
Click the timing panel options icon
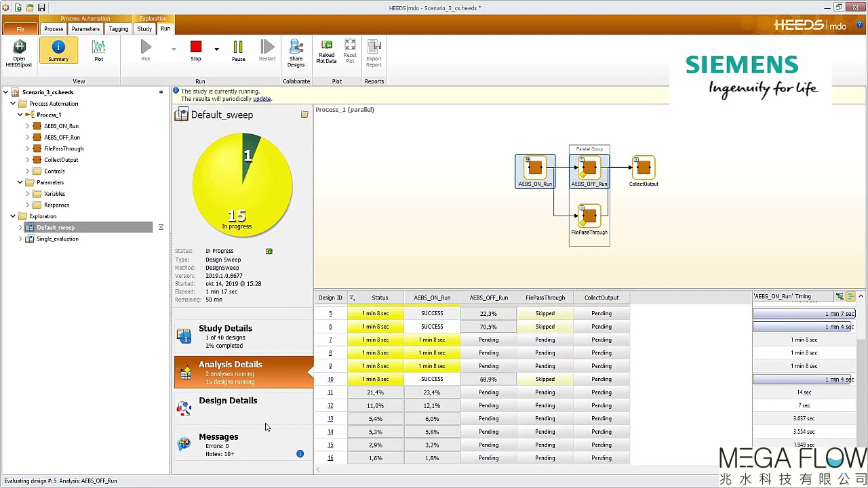pos(840,296)
